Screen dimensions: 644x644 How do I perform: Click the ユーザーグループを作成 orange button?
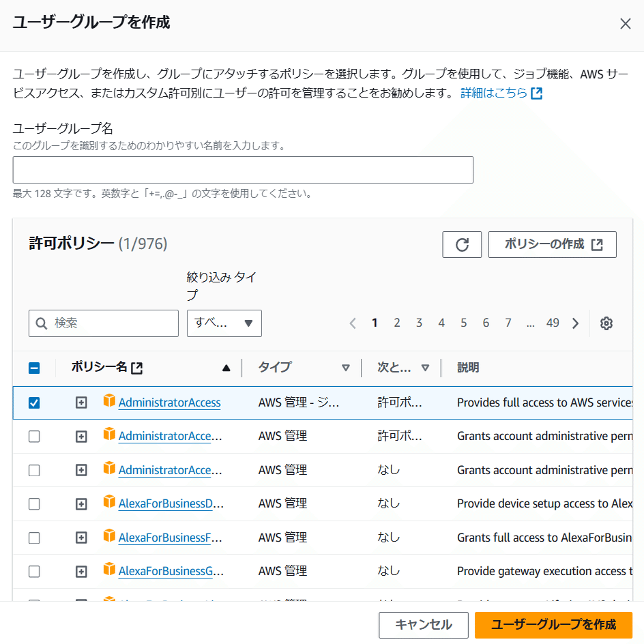tap(554, 625)
